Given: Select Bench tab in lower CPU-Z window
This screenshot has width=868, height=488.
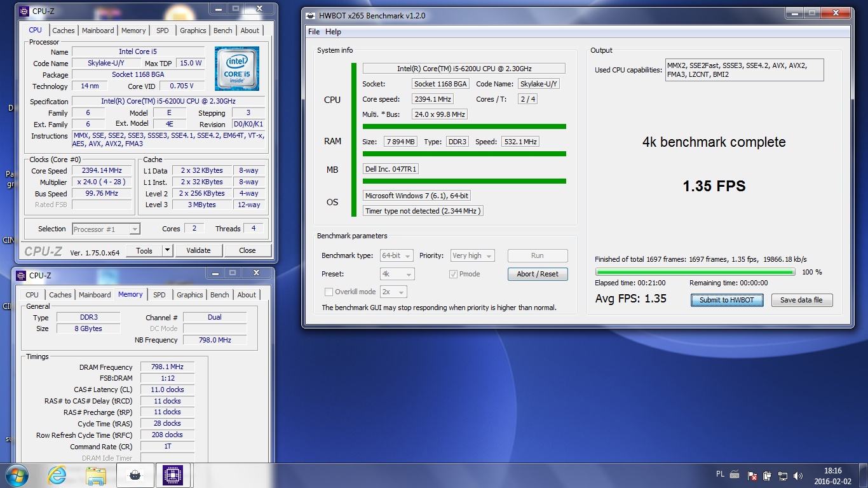Looking at the screenshot, I should pos(220,295).
